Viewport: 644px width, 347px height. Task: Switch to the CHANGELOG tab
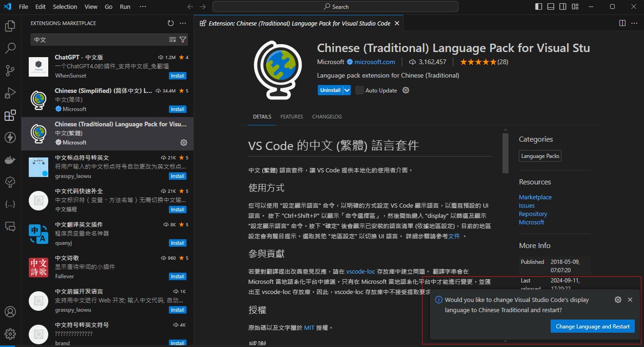click(327, 117)
